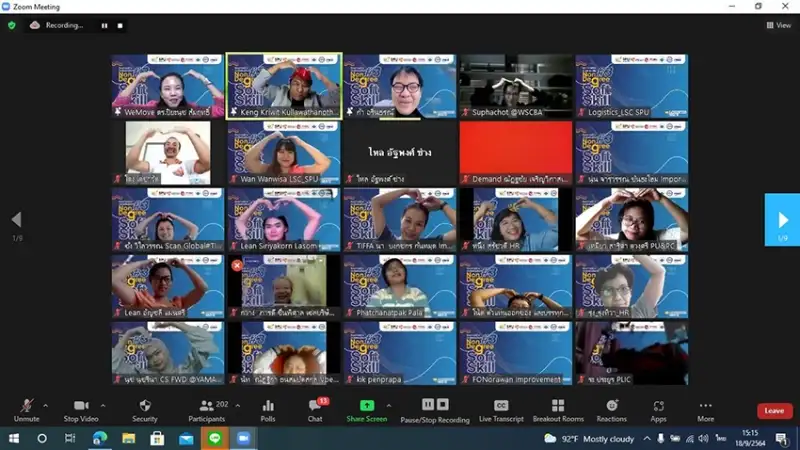Open the Polls panel
800x450 pixels.
coord(268,410)
